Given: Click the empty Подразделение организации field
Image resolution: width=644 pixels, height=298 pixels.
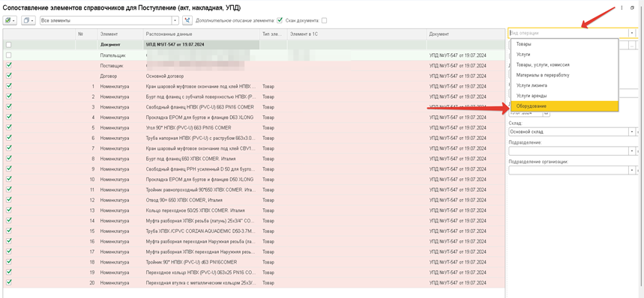Looking at the screenshot, I should click(x=568, y=170).
